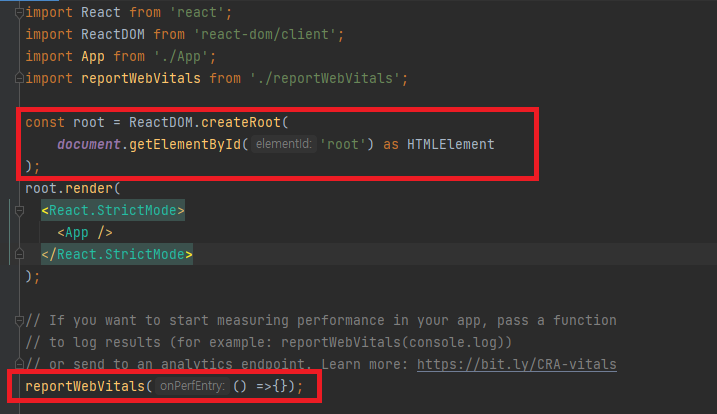Click the './App' import path string

point(181,56)
